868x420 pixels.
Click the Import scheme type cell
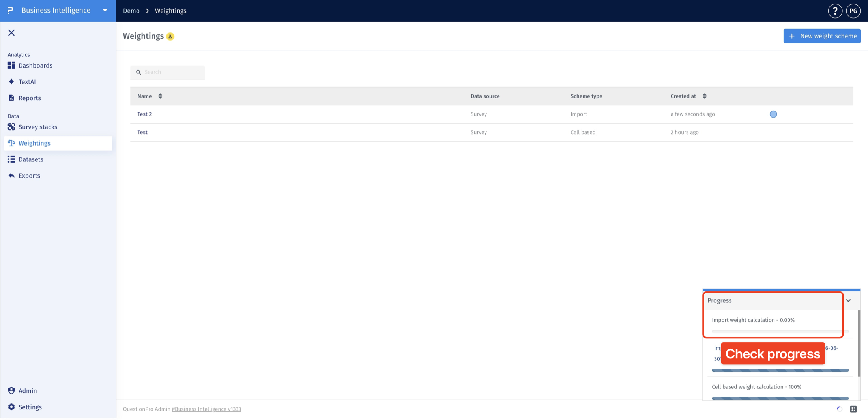coord(578,114)
